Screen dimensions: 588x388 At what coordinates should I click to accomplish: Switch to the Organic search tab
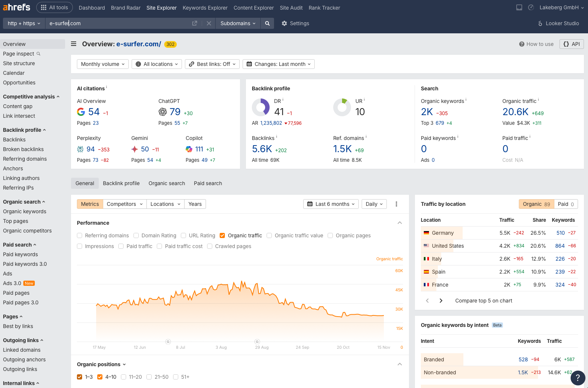coord(167,183)
